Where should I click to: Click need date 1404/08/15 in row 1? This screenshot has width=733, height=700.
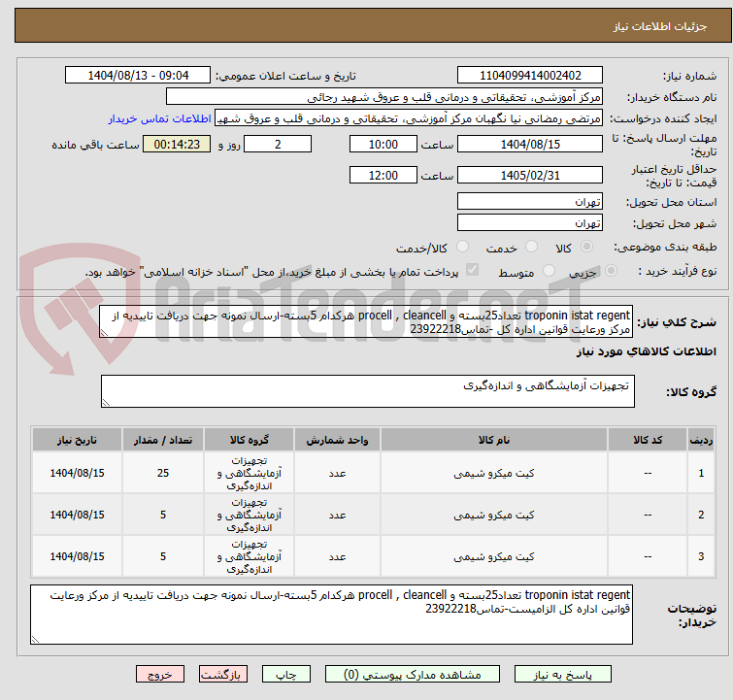click(77, 473)
